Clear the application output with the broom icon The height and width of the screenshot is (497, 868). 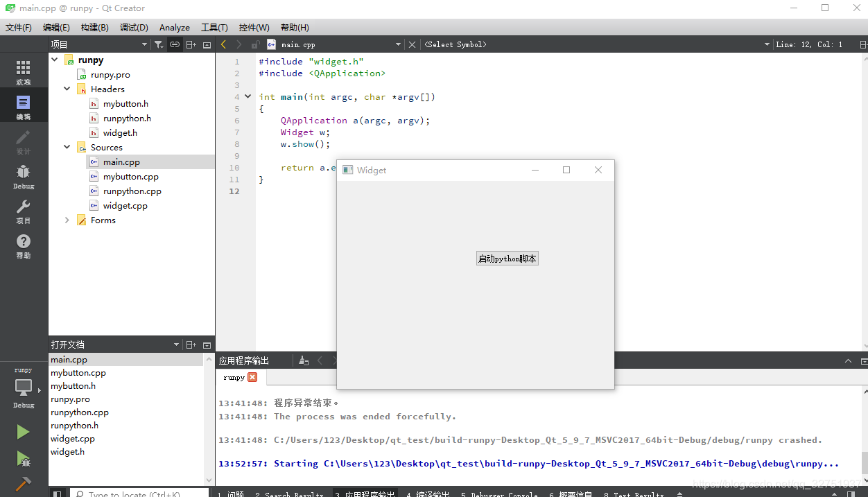coord(303,360)
